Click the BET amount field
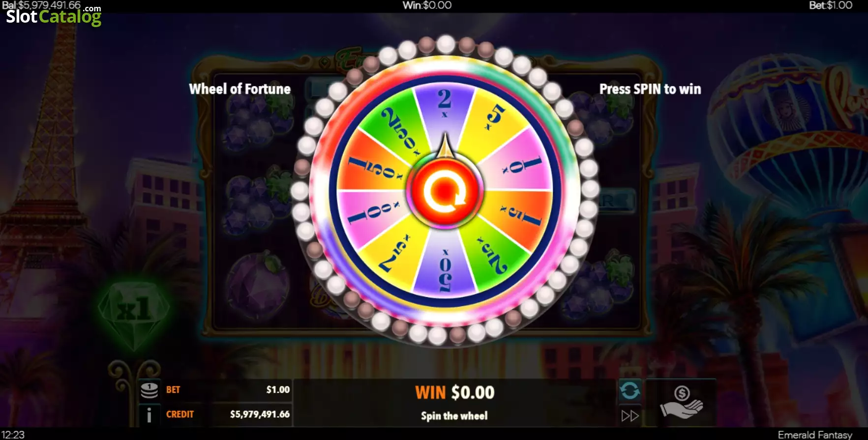 click(x=228, y=390)
